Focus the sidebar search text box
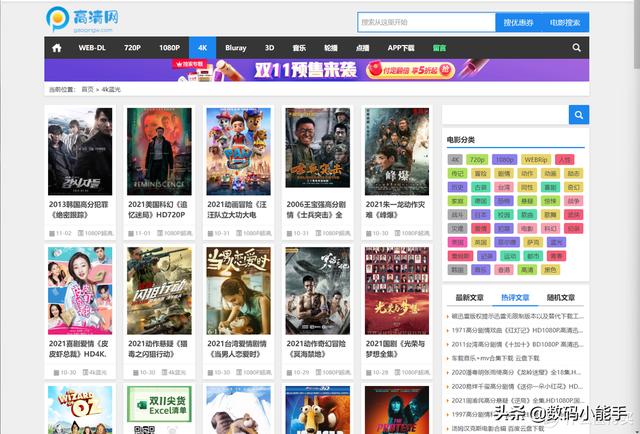This screenshot has height=434, width=640. click(505, 114)
